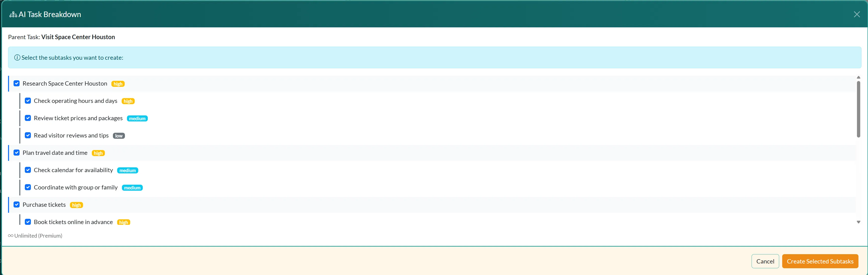This screenshot has width=868, height=275.
Task: Deselect Plan travel date and time
Action: coord(17,153)
